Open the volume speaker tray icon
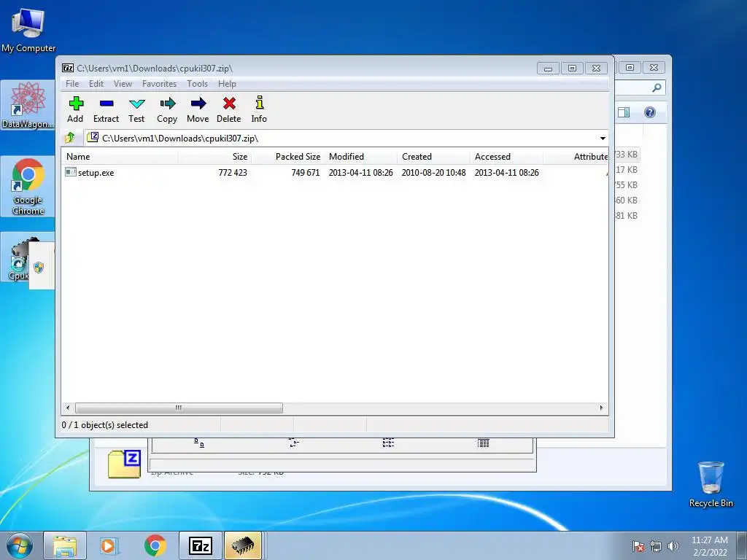The width and height of the screenshot is (747, 560). pyautogui.click(x=673, y=546)
